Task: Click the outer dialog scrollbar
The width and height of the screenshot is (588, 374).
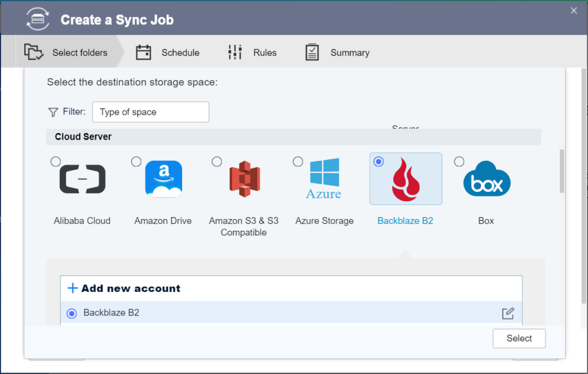Action: coord(583,186)
